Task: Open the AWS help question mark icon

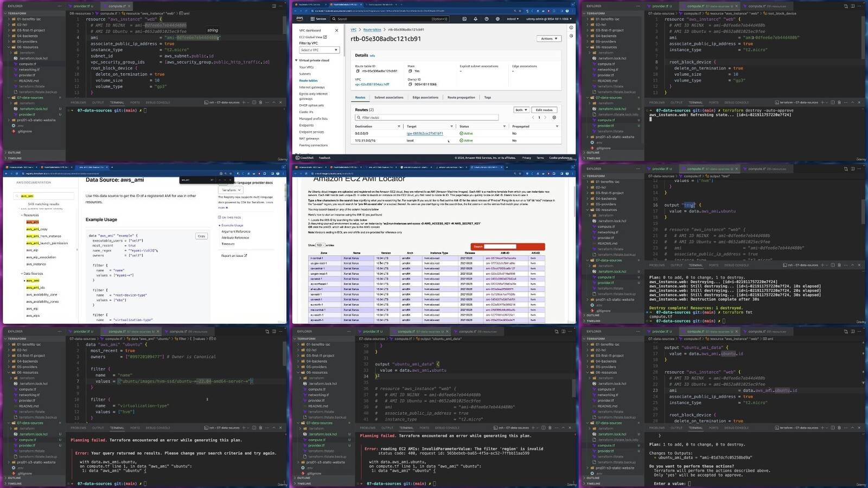Action: (x=487, y=19)
